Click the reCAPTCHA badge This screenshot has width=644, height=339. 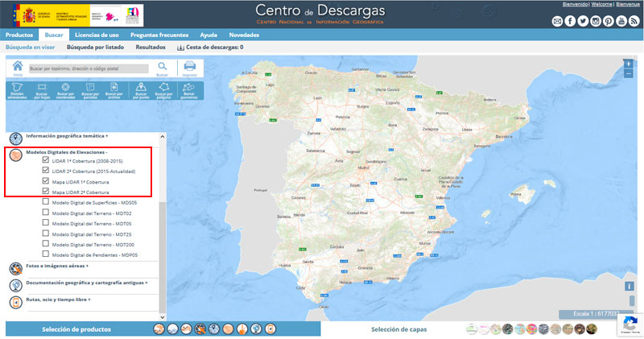point(630,325)
